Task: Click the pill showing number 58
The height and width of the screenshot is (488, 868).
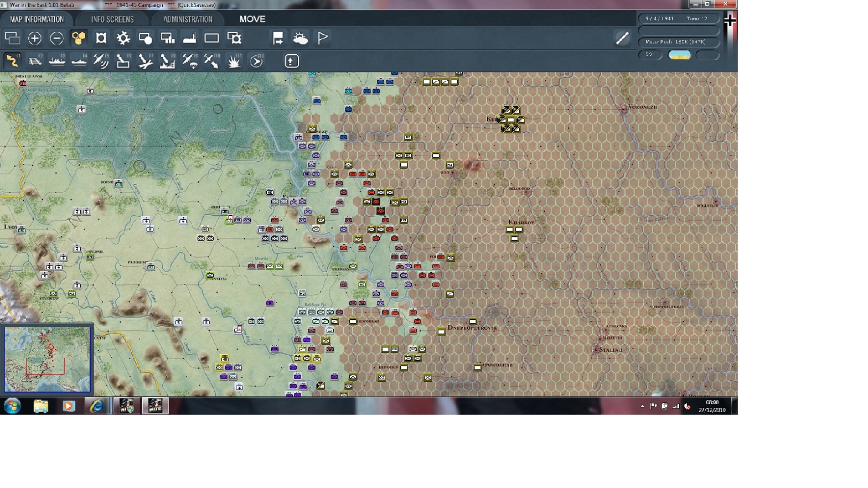Action: 650,55
